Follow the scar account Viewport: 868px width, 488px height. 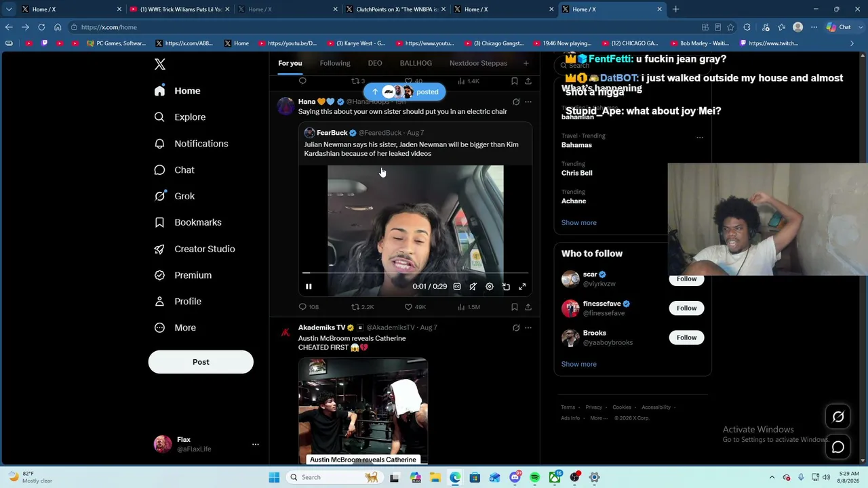686,279
